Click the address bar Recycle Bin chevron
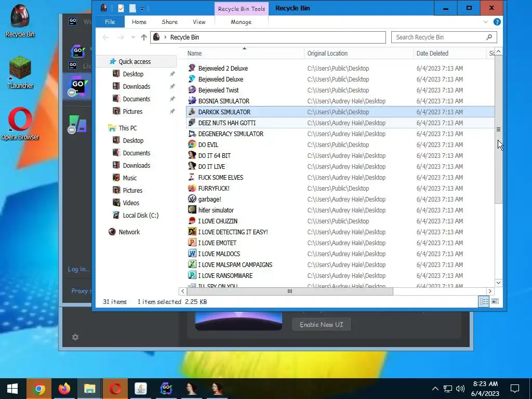Image resolution: width=532 pixels, height=399 pixels. (165, 37)
